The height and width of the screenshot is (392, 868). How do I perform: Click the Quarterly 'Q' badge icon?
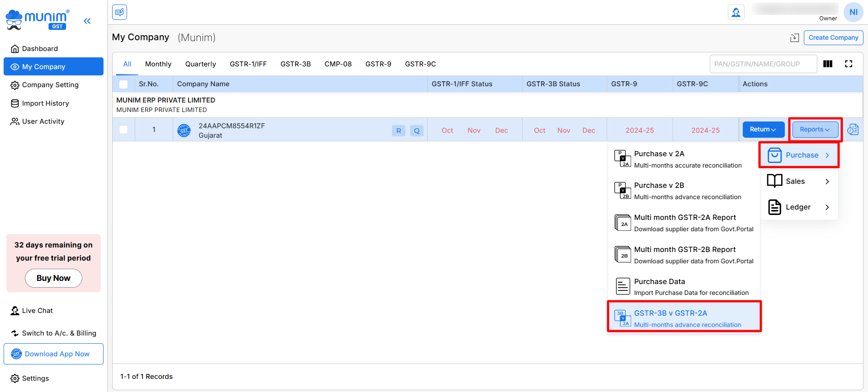point(416,131)
